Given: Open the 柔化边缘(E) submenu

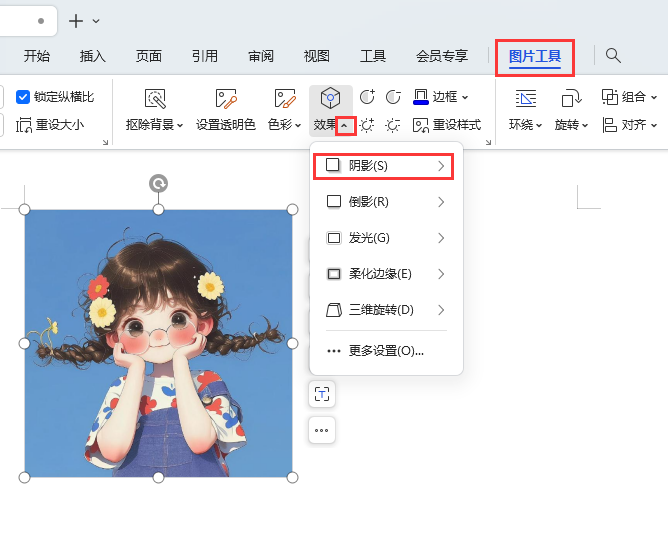Looking at the screenshot, I should pos(386,273).
